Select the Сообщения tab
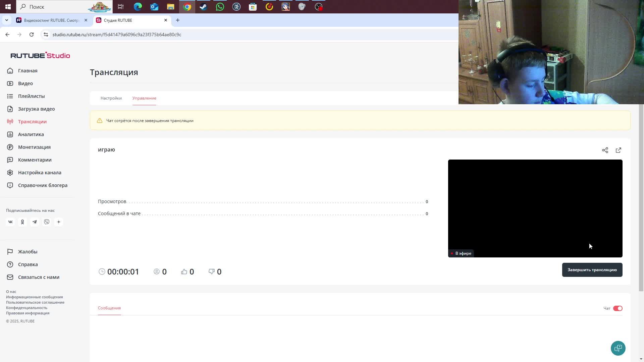This screenshot has height=362, width=644. [x=109, y=308]
